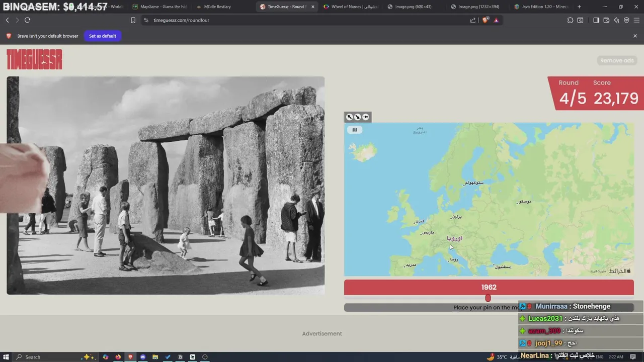Click the Stonehenge photograph

pos(166,186)
